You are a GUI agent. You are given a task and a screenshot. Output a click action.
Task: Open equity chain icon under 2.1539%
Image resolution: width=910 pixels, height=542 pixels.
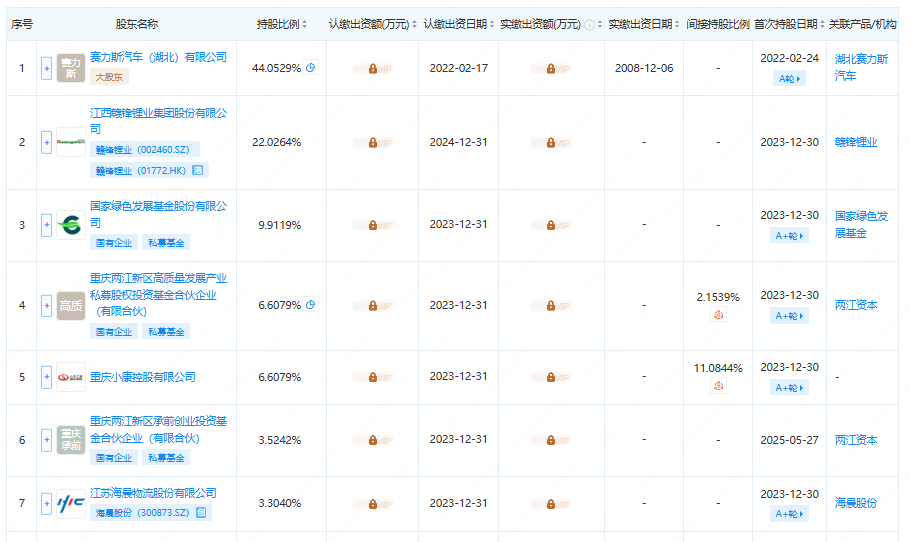point(718,315)
